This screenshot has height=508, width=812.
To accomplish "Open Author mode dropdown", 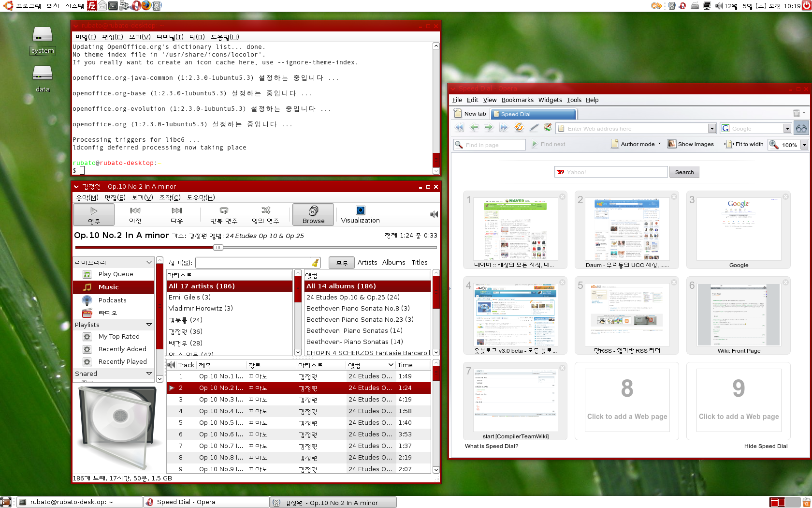I will (x=636, y=144).
